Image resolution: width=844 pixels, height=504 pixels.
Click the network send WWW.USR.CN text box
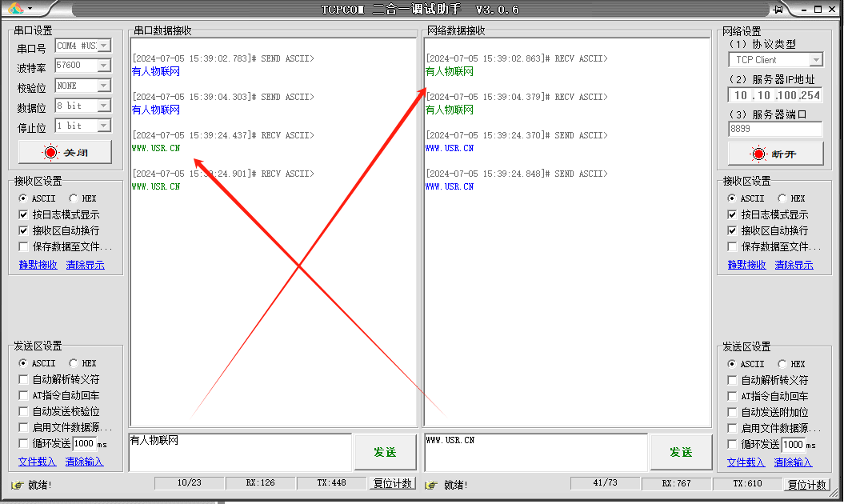click(x=535, y=452)
